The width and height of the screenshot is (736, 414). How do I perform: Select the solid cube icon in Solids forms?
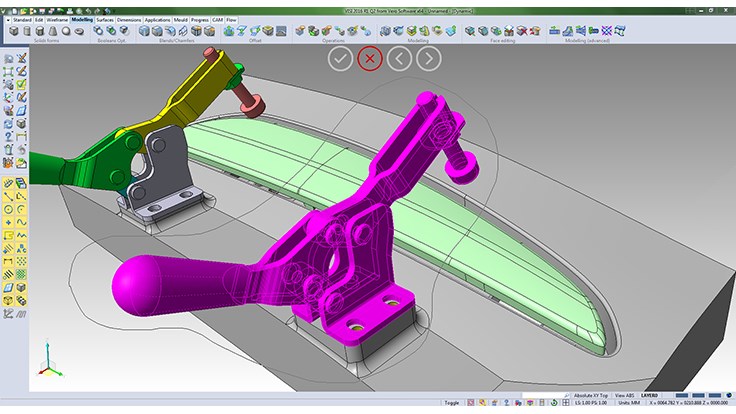pos(13,31)
